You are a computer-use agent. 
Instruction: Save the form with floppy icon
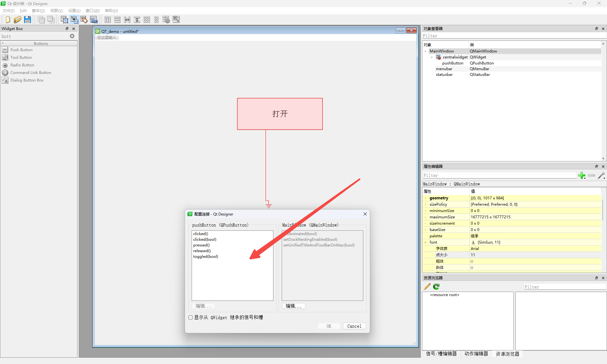28,20
